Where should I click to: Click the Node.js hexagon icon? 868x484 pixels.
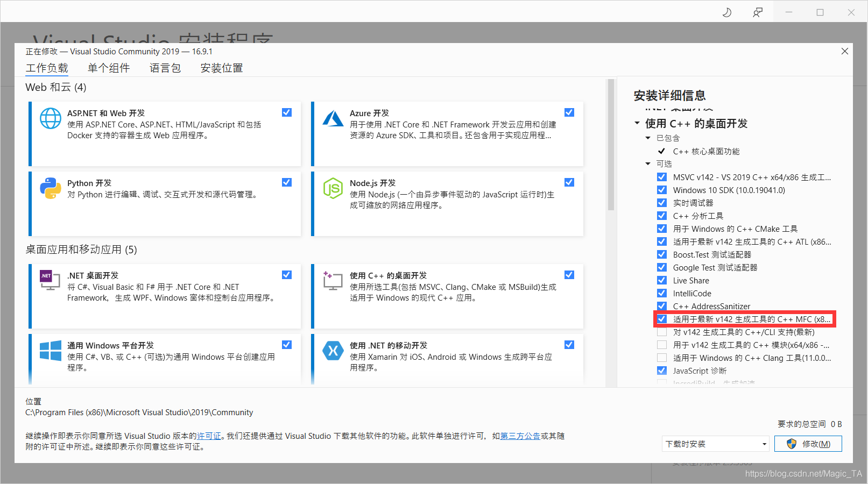coord(333,188)
